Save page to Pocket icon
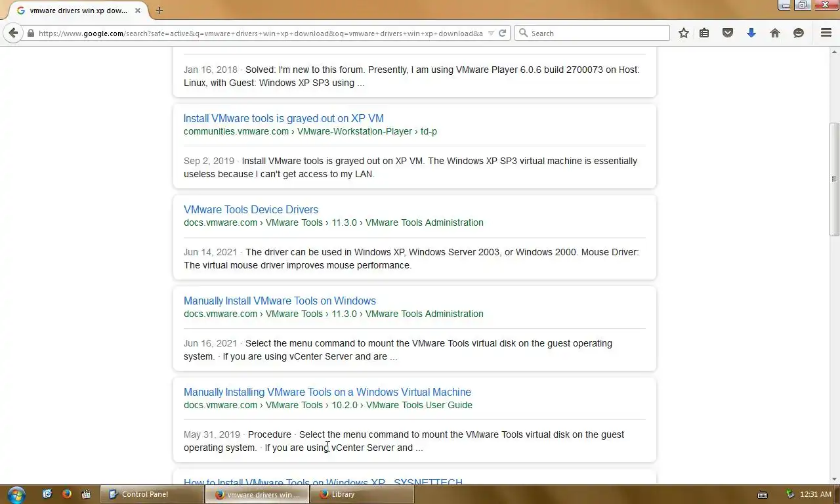840x504 pixels. [x=728, y=33]
